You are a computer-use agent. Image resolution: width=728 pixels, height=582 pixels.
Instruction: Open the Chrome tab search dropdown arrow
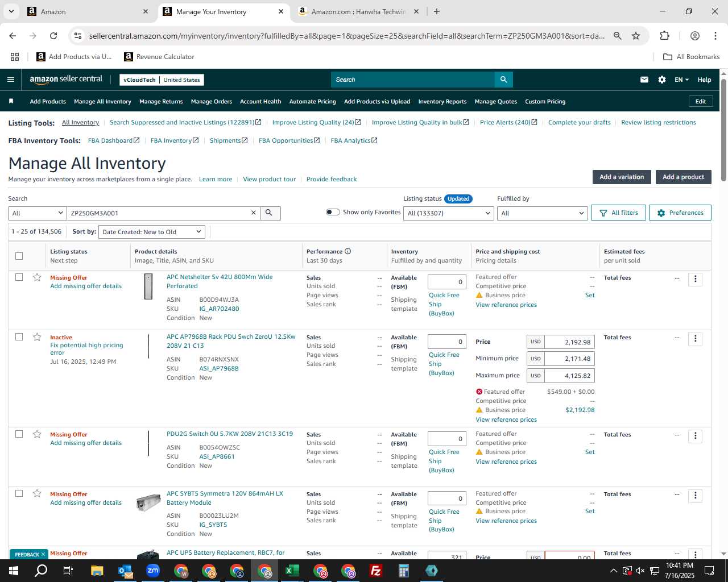[x=11, y=11]
